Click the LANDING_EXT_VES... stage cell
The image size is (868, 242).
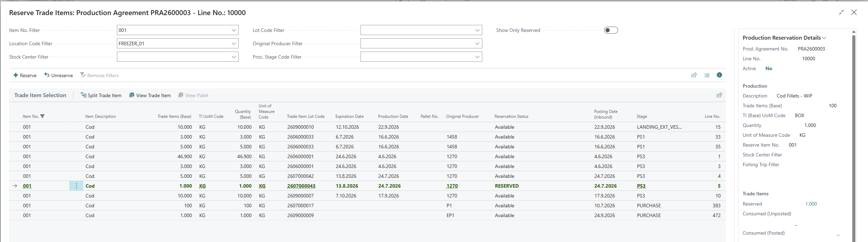point(659,127)
